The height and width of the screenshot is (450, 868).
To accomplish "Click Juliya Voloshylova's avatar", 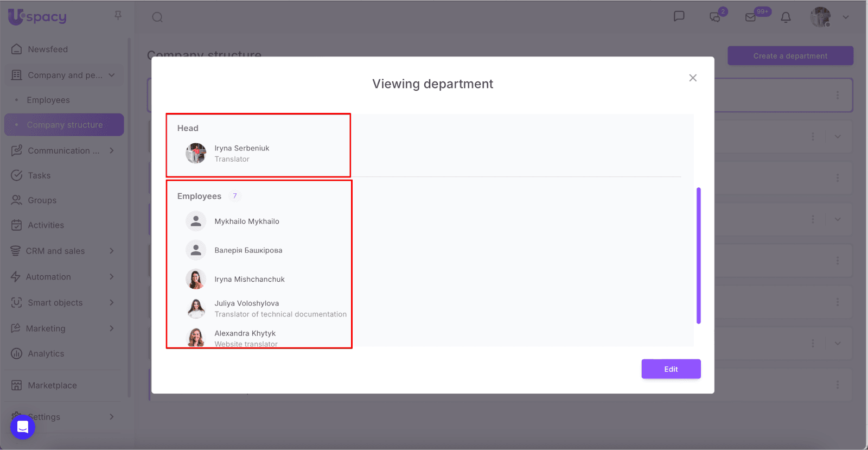I will point(196,308).
